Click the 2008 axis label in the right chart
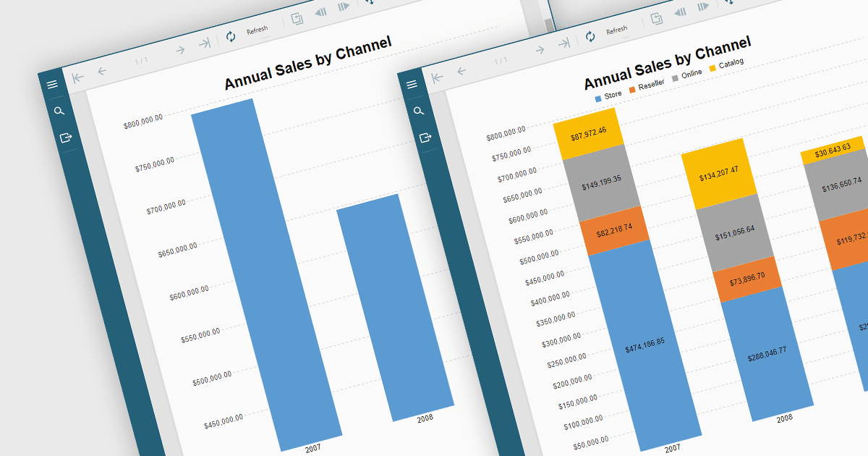Screen dimensions: 868x456 (x=784, y=418)
